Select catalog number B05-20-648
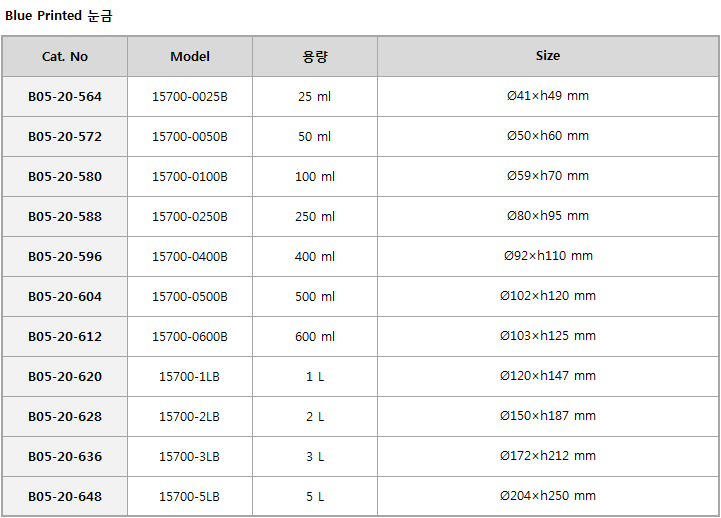The width and height of the screenshot is (721, 518). coord(65,496)
